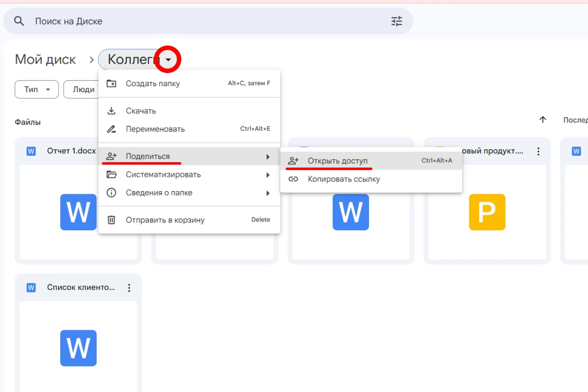Image resolution: width=588 pixels, height=392 pixels.
Task: Open Сведения о папке menu entry
Action: pos(189,193)
